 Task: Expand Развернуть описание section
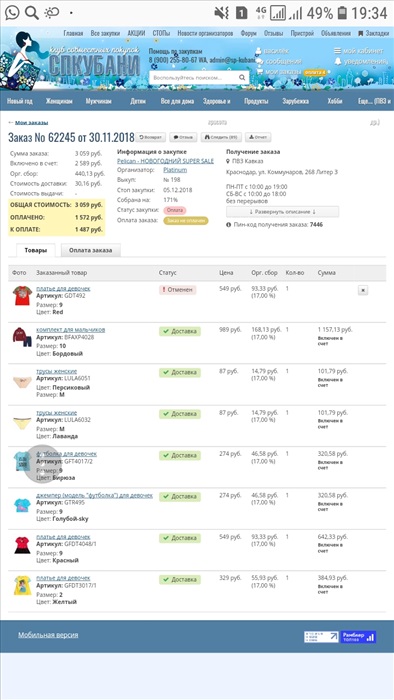pos(282,212)
